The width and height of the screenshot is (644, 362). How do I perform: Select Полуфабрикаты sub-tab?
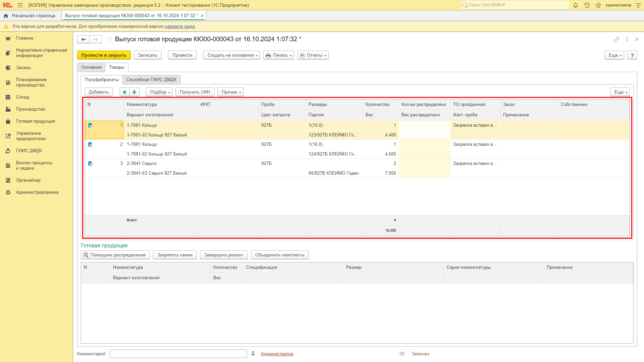point(102,80)
